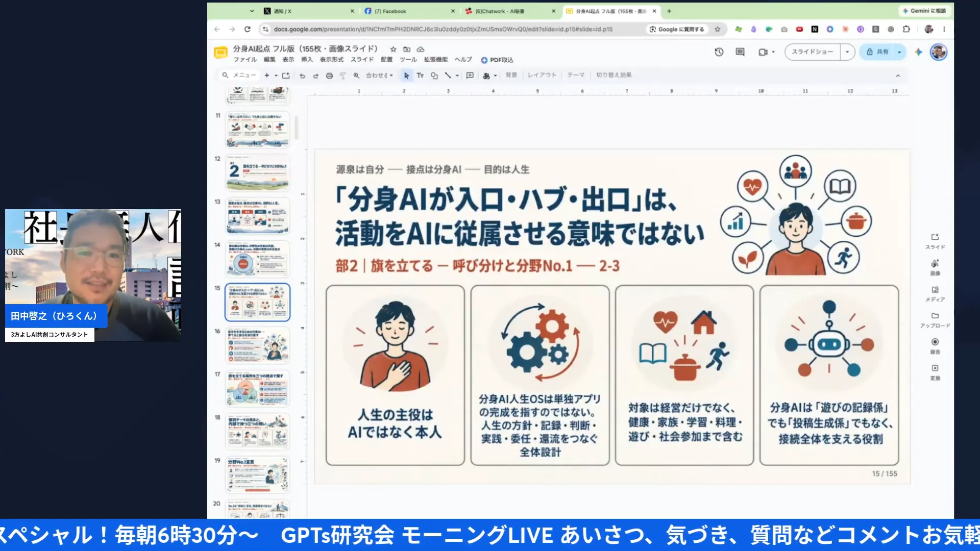Click the redo arrow in the toolbar
980x551 pixels.
click(x=315, y=76)
